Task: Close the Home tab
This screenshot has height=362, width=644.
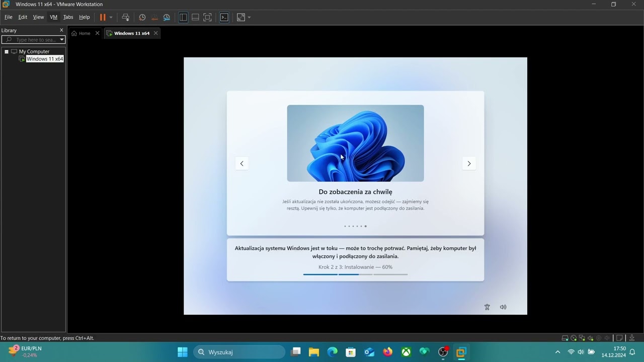Action: tap(98, 33)
